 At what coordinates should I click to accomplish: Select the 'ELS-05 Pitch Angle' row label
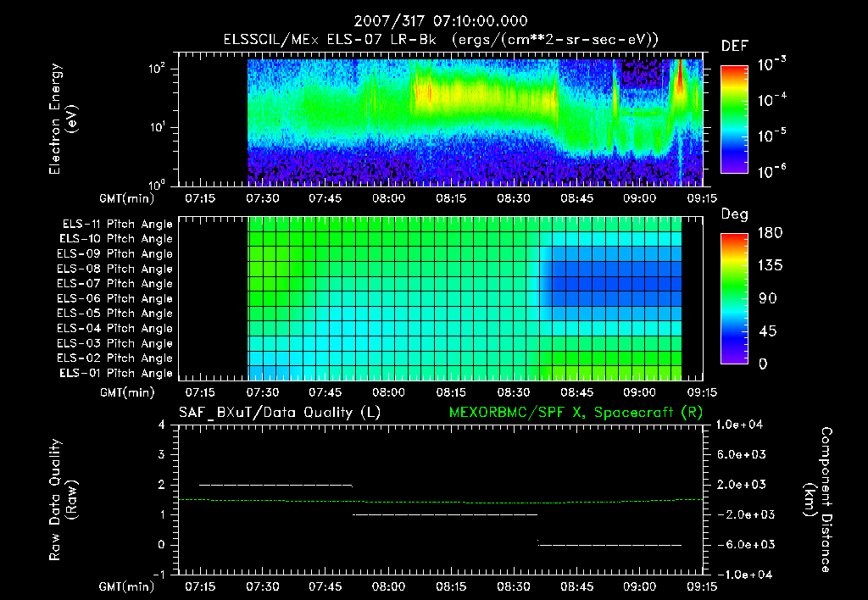(x=115, y=314)
